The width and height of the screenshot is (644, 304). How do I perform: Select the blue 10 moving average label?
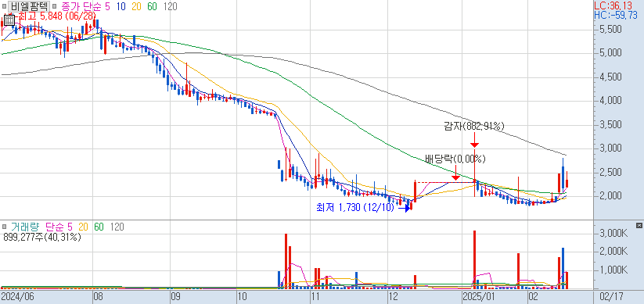tap(121, 6)
